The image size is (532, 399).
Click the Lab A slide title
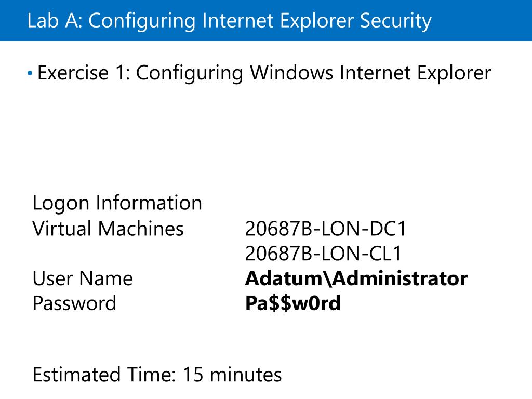(x=229, y=21)
